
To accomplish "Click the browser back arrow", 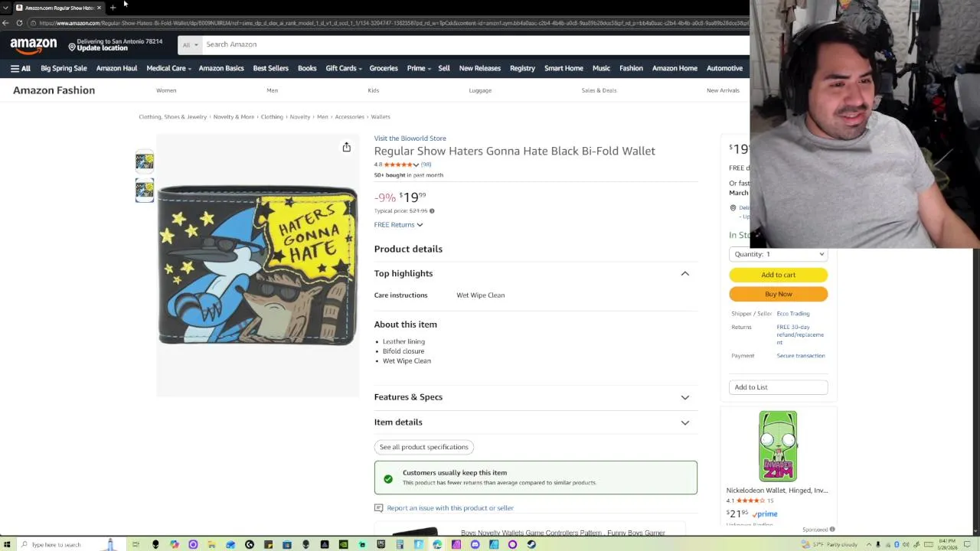I will (x=6, y=23).
